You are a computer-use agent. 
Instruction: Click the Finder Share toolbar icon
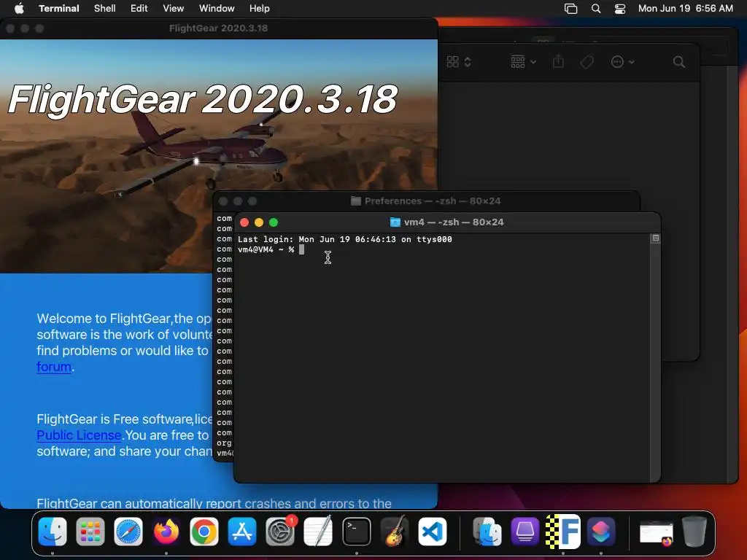point(558,62)
